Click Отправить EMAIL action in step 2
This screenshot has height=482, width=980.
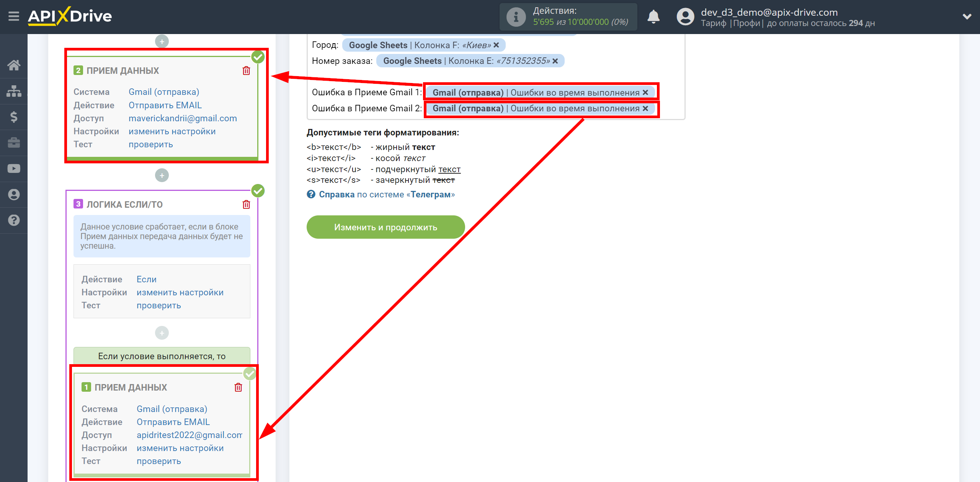[165, 105]
